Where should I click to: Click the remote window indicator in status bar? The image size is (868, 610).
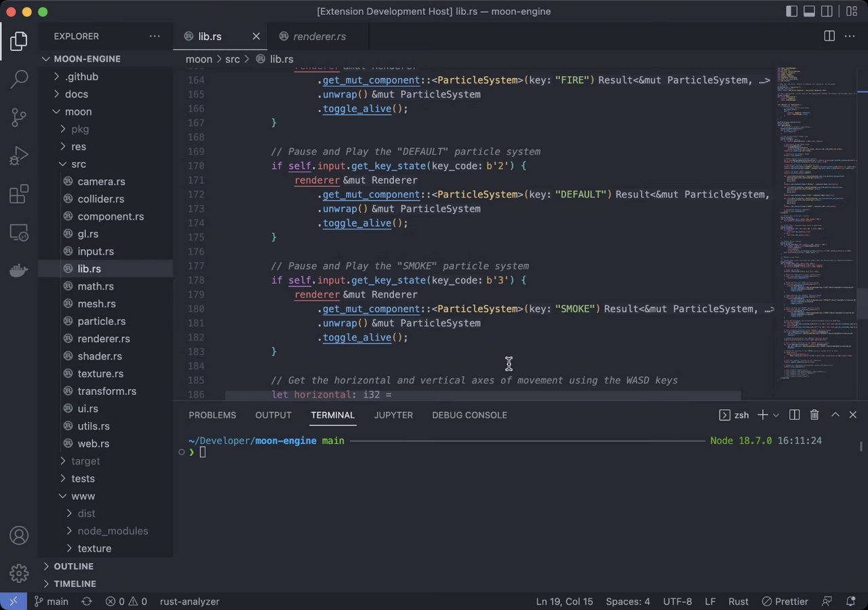coord(13,601)
